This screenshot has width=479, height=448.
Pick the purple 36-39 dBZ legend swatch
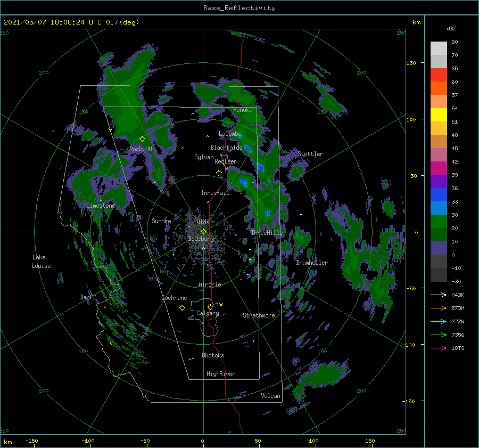[439, 182]
